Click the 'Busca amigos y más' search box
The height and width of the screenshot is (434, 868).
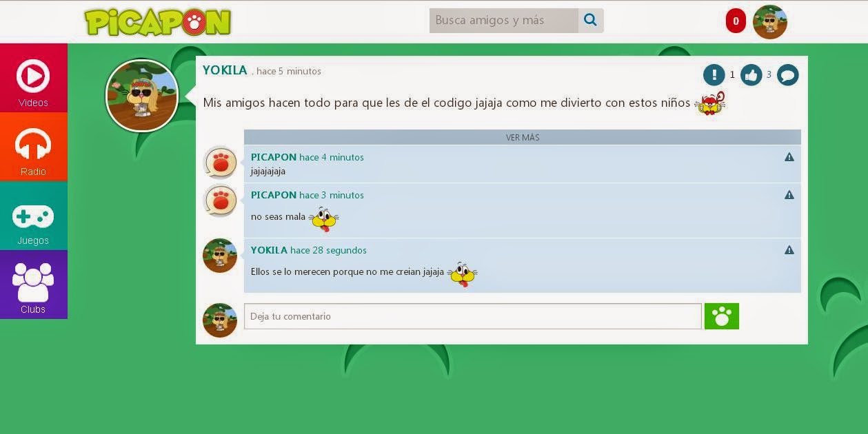pyautogui.click(x=503, y=20)
